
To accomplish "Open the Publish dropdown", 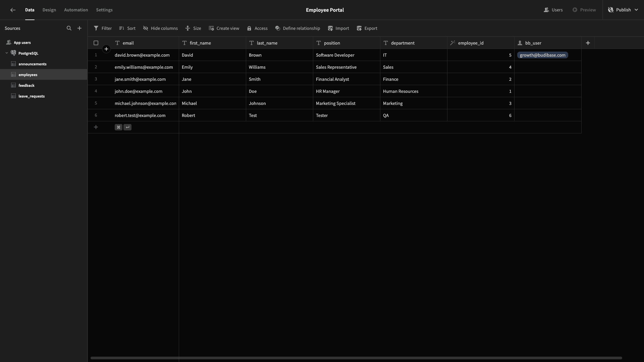I will [623, 10].
